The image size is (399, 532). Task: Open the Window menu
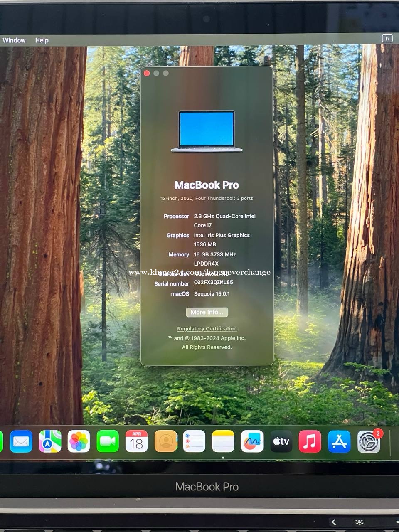click(x=14, y=40)
